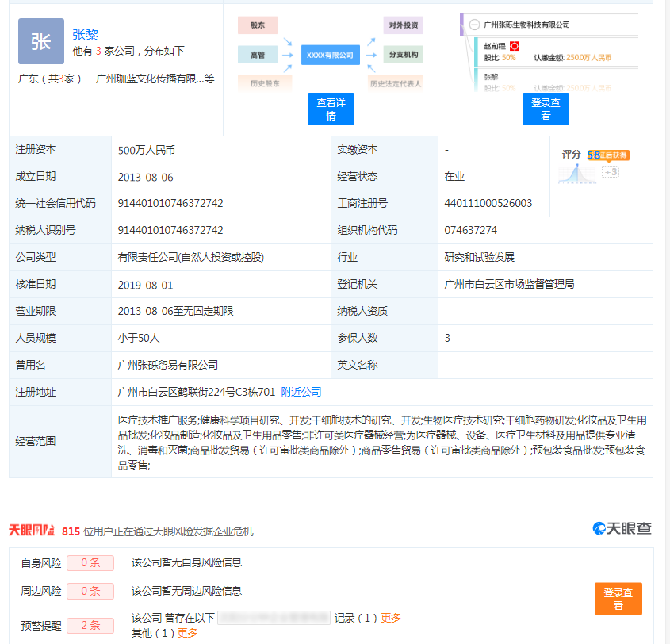Click 登录查看 button under equity structure

click(546, 109)
